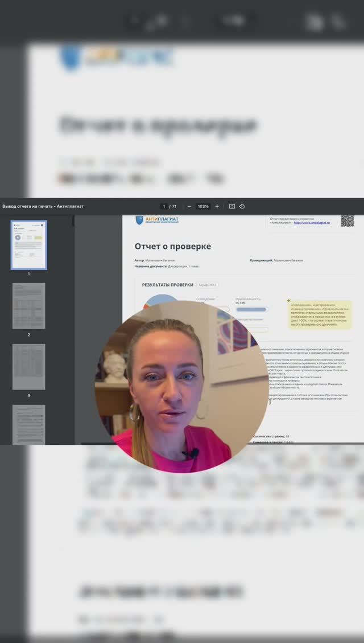This screenshot has width=364, height=643.
Task: Click the originality progress bar
Action: point(252,309)
